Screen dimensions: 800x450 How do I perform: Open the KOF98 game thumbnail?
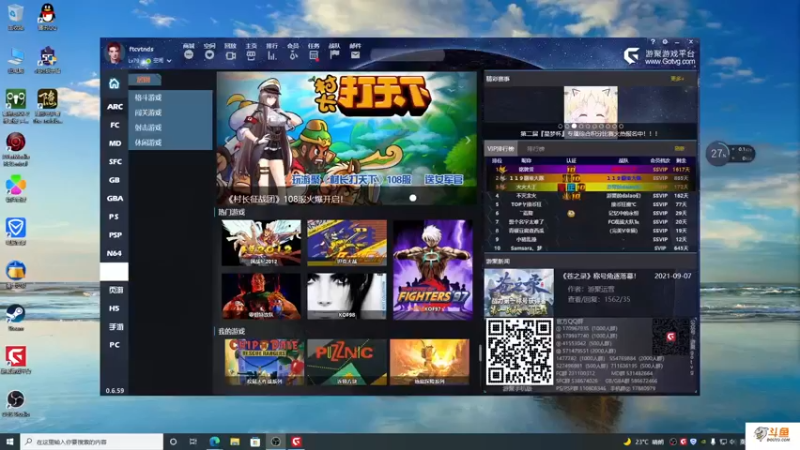coord(346,296)
